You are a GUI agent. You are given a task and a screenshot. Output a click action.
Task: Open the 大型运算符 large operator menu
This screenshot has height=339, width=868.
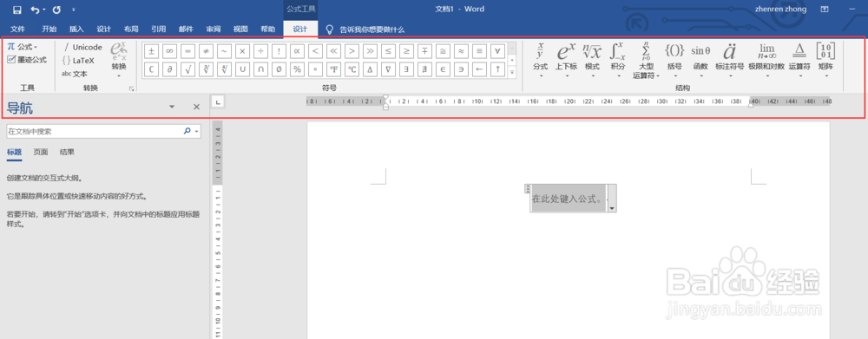(646, 60)
